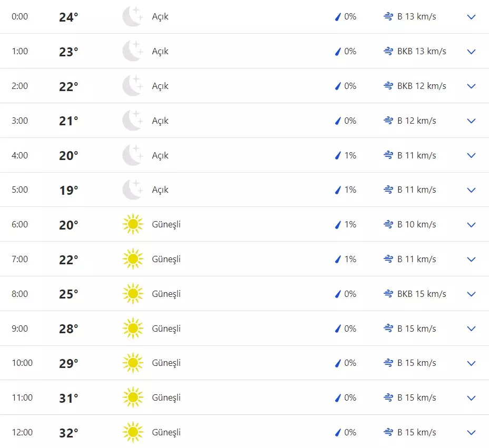The width and height of the screenshot is (489, 448).
Task: Expand the 0:00 hourly forecast details
Action: pos(471,17)
